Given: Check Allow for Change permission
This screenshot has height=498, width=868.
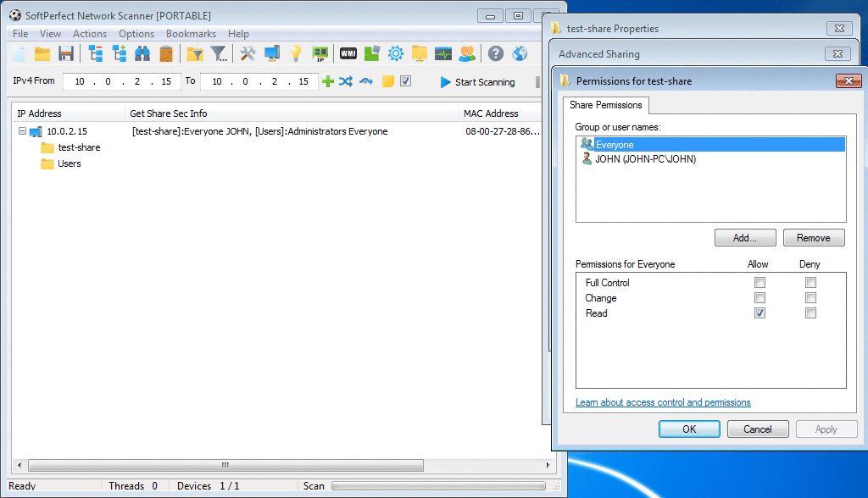Looking at the screenshot, I should click(759, 297).
